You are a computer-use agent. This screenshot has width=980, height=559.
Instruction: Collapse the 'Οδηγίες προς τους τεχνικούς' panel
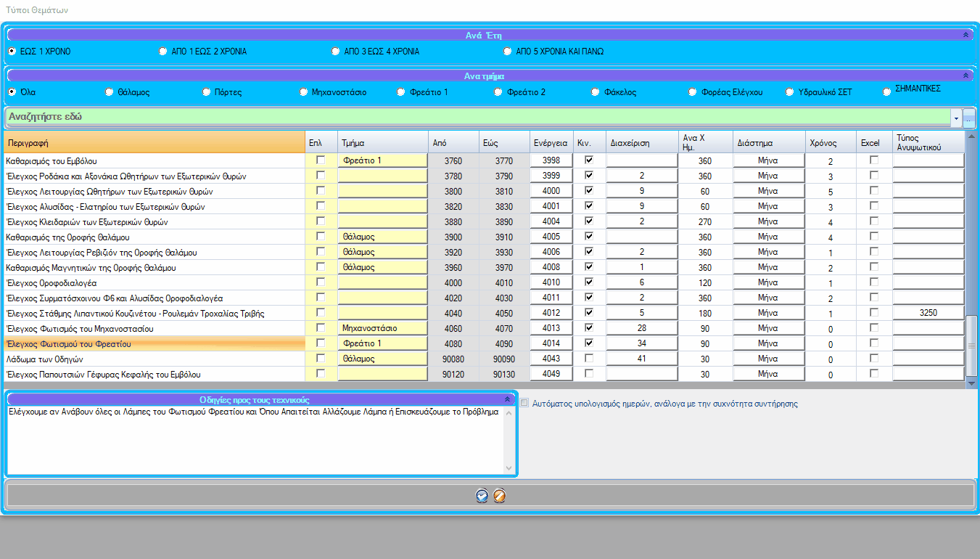click(508, 399)
